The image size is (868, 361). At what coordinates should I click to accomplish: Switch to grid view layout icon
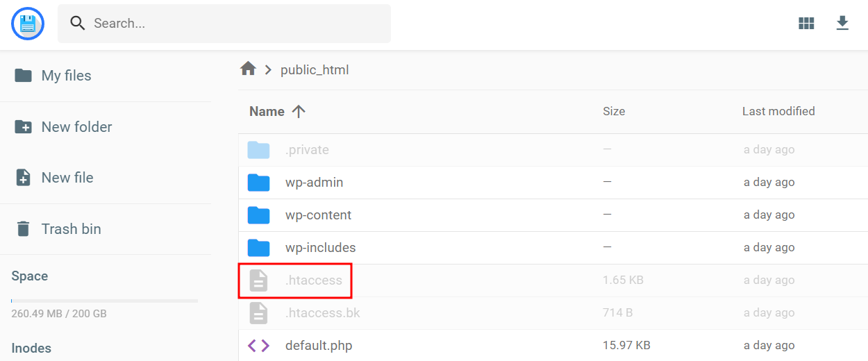(806, 24)
